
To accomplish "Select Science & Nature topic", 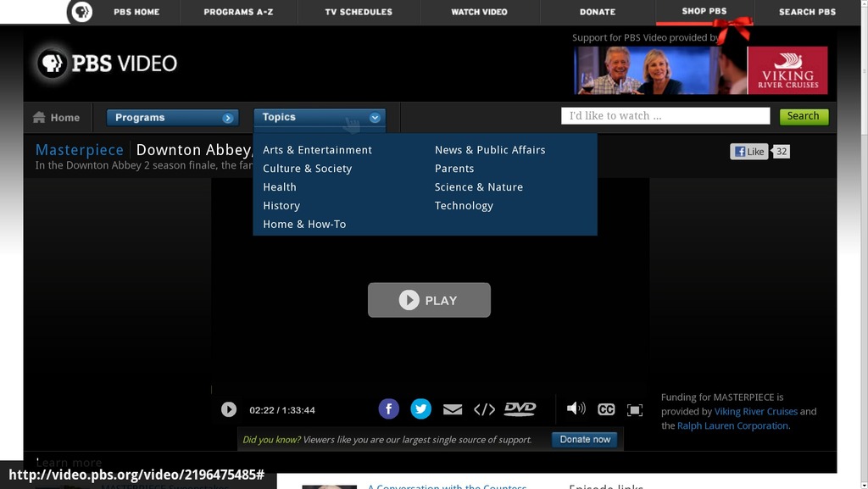I will point(479,187).
